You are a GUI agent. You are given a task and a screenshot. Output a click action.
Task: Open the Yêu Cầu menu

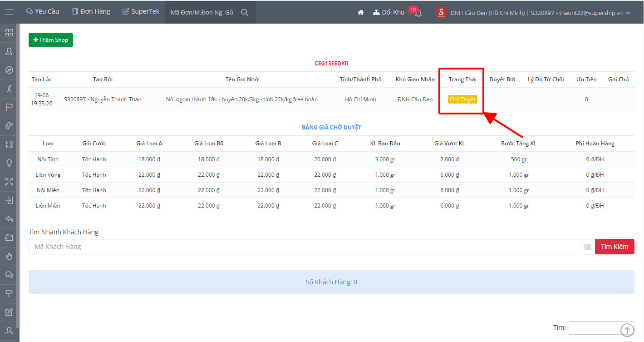[x=43, y=12]
